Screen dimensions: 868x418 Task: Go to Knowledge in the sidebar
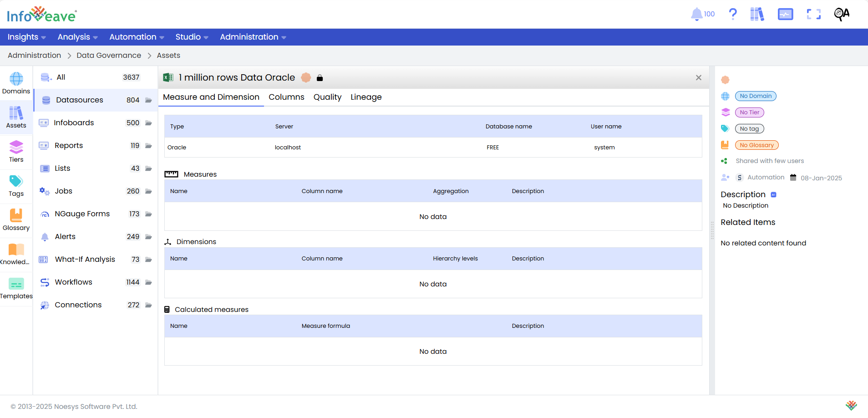16,254
